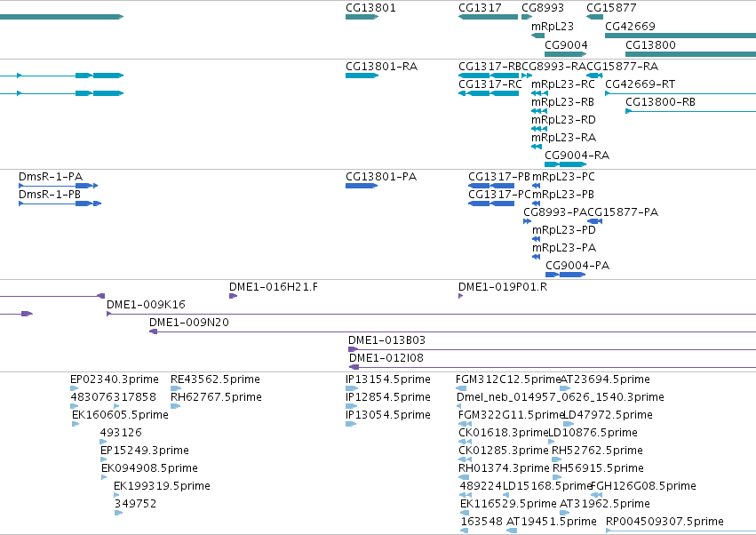Select EST EP02340.3prime
This screenshot has height=535, width=756.
tap(75, 388)
